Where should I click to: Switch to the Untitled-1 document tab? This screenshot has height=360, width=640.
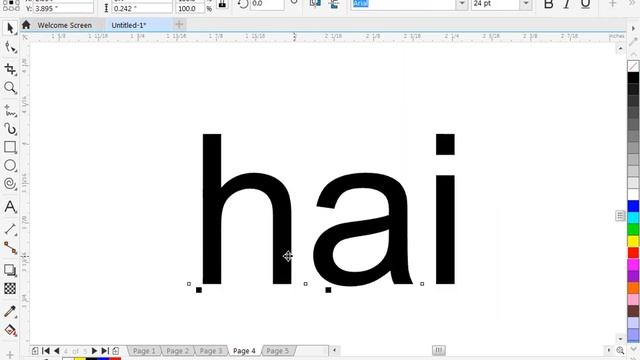pyautogui.click(x=129, y=25)
